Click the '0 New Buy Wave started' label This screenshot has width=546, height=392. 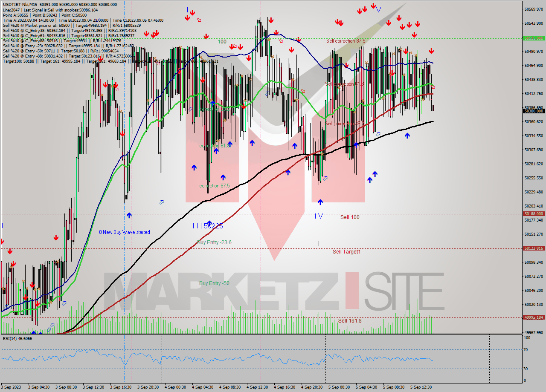(125, 232)
